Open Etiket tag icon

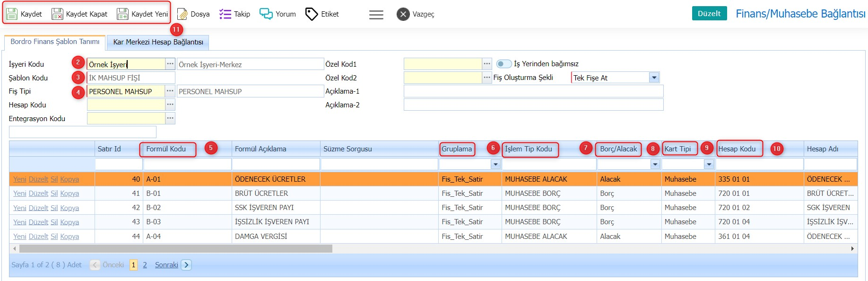pyautogui.click(x=312, y=14)
